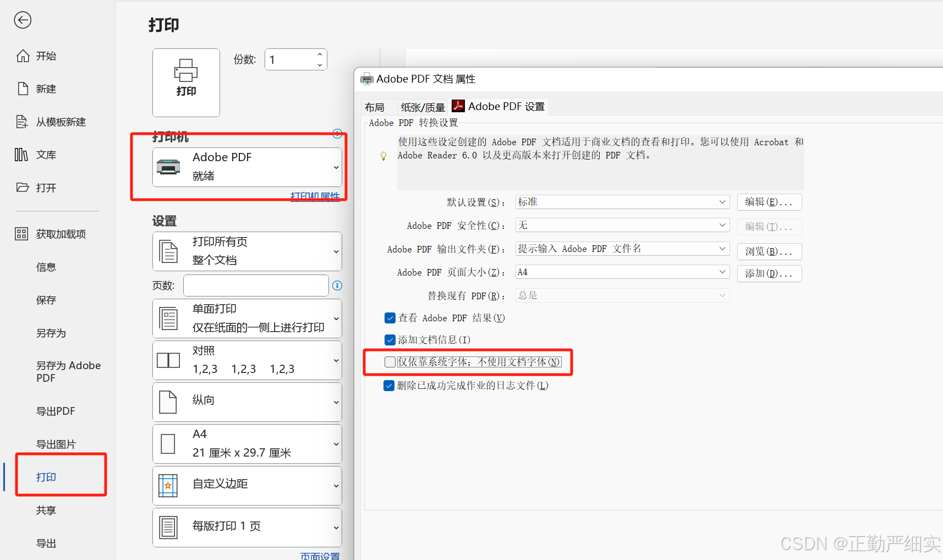Image resolution: width=943 pixels, height=560 pixels.
Task: Toggle 查看 Adobe PDF 结果 checkbox
Action: pyautogui.click(x=390, y=318)
